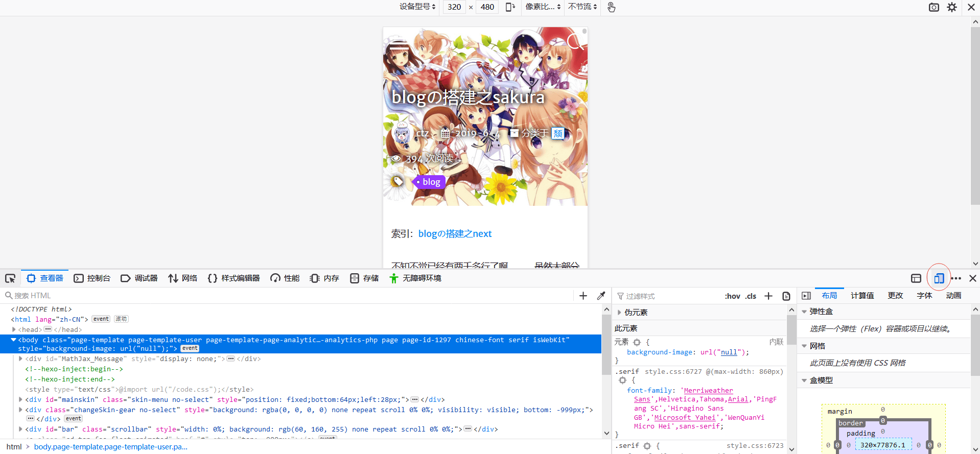Open responsive mode settings gear
The width and height of the screenshot is (980, 454).
click(x=952, y=7)
